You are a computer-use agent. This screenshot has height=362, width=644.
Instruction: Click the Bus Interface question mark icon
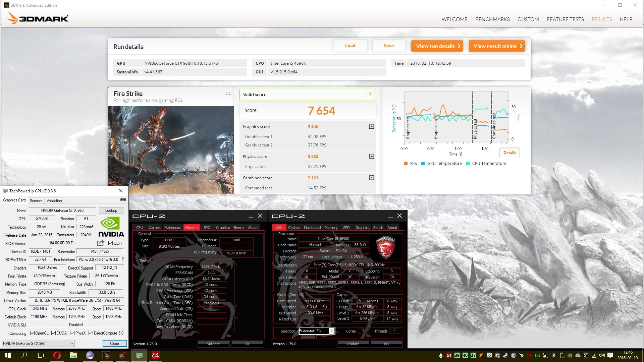pos(123,259)
